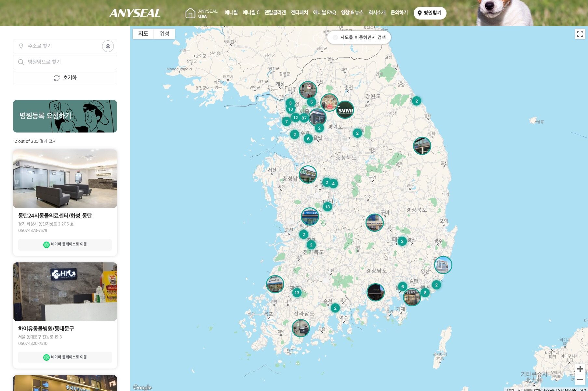Open 애니씰 FAQ menu item
588x391 pixels.
(324, 13)
